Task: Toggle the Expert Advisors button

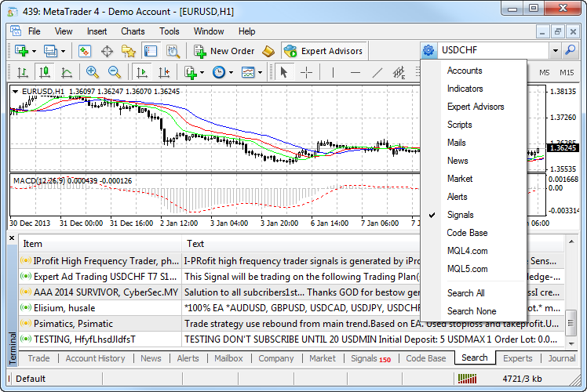Action: coord(324,51)
